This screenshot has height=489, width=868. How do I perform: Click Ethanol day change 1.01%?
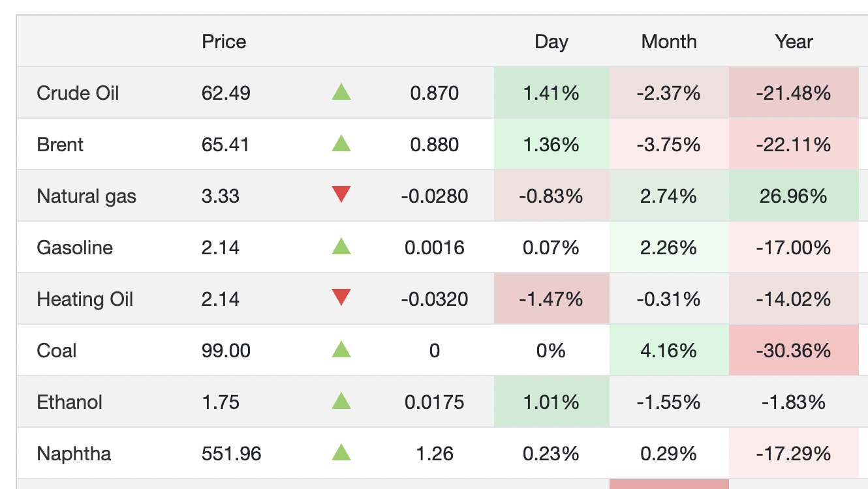551,402
